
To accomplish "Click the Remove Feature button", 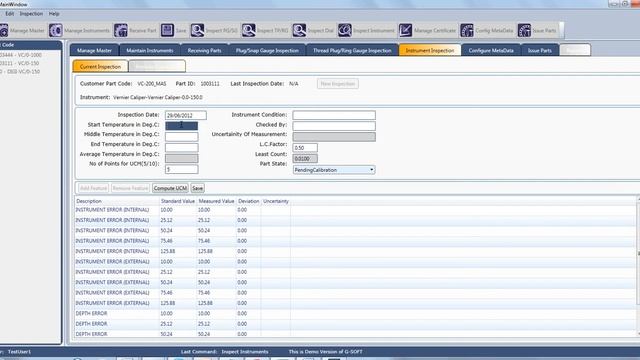I will tap(131, 188).
